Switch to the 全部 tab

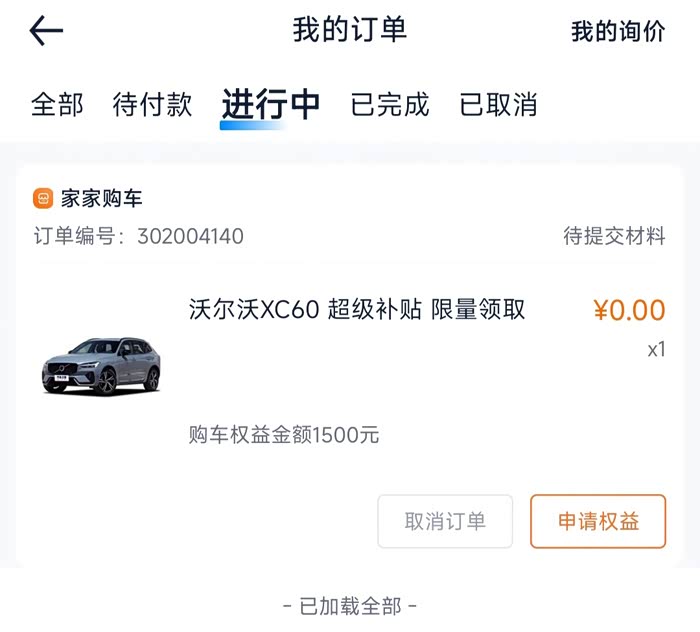pyautogui.click(x=57, y=104)
